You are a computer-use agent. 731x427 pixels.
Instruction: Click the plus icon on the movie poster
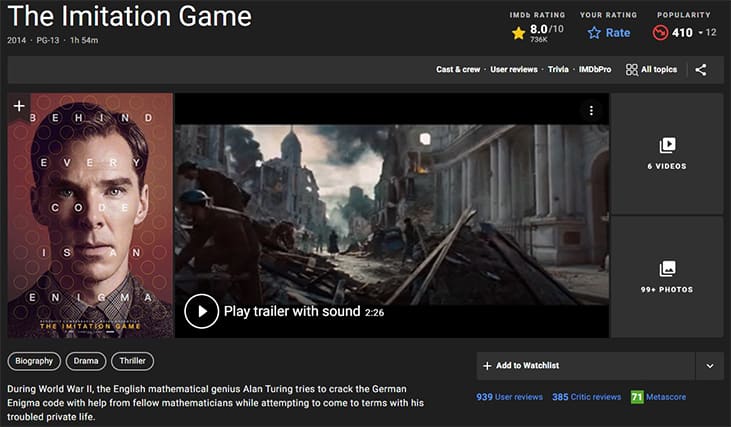coord(19,106)
